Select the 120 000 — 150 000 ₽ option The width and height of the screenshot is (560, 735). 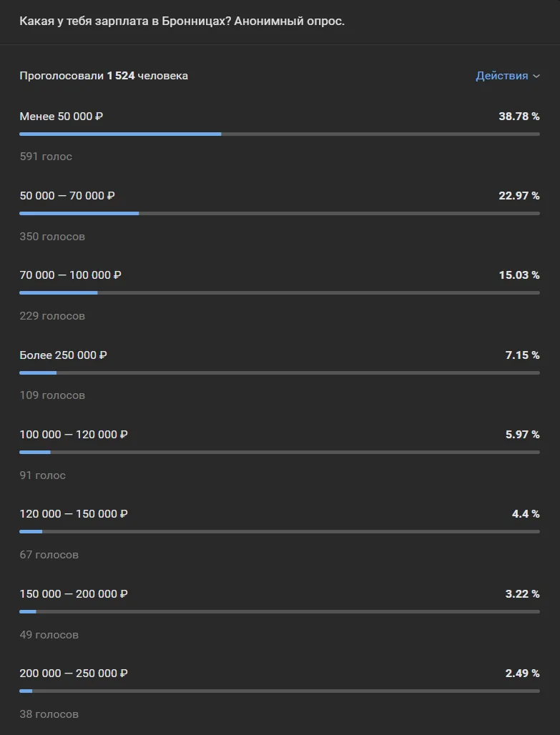pos(73,514)
